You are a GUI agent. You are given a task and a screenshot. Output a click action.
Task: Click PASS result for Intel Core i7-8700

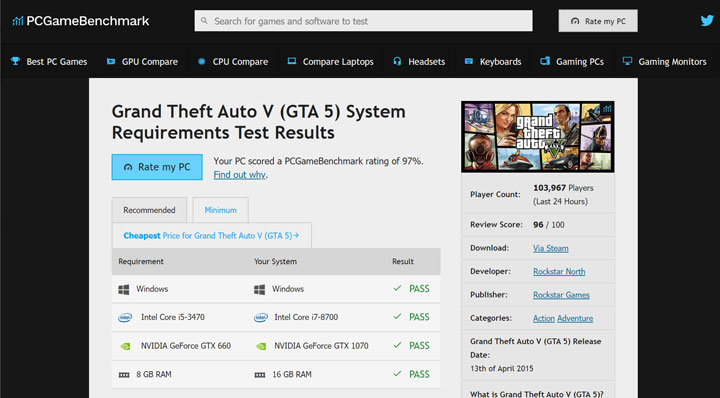(x=419, y=317)
